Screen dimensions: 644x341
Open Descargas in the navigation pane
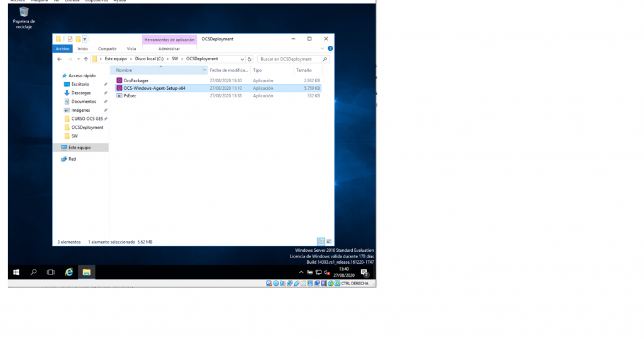point(81,93)
